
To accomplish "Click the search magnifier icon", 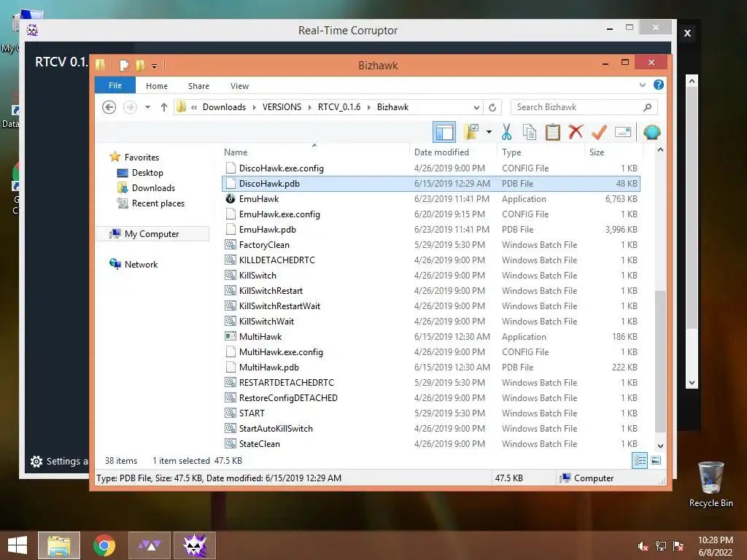I will [x=647, y=107].
